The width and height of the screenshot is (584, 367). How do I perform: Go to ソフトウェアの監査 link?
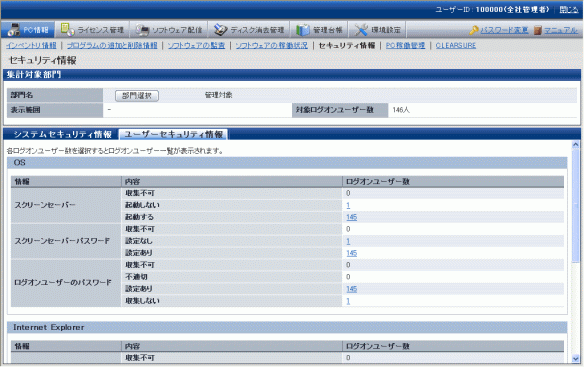coord(196,45)
